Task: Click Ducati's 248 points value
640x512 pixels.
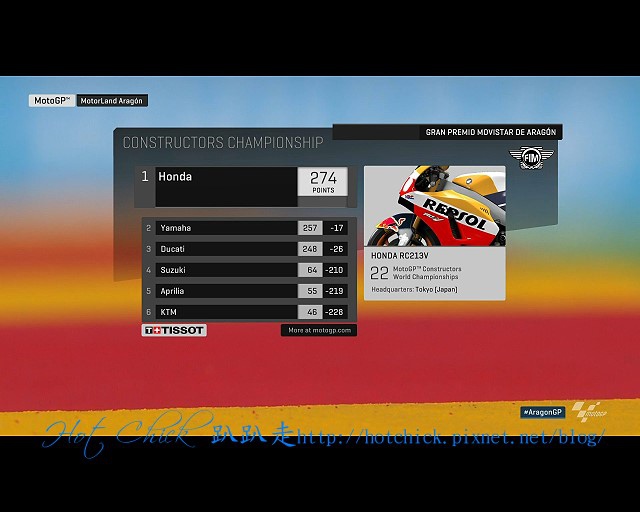Action: tap(310, 249)
